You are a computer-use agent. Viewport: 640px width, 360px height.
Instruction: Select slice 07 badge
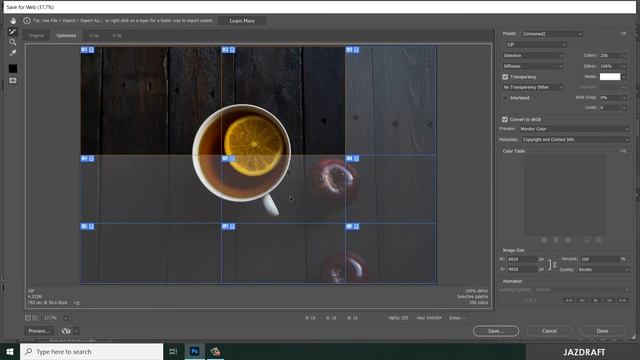[87, 226]
